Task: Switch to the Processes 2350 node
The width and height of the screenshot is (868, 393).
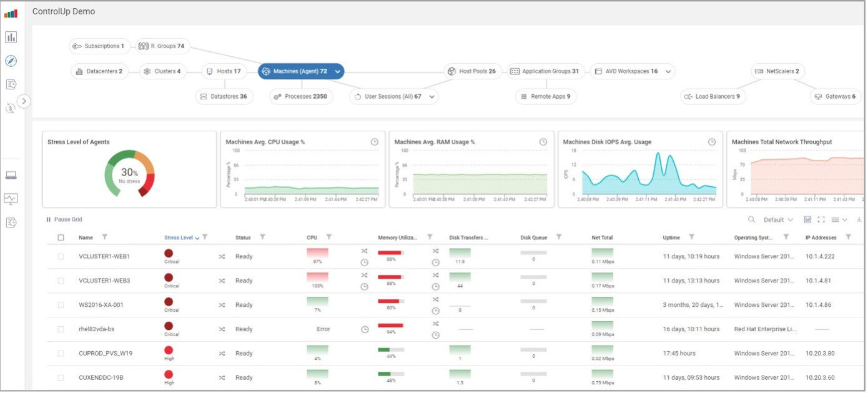Action: point(301,97)
